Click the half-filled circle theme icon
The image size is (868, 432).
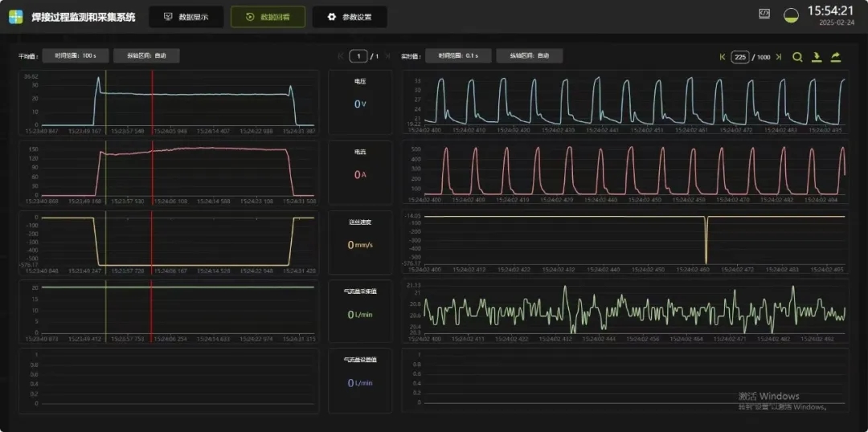click(x=791, y=15)
